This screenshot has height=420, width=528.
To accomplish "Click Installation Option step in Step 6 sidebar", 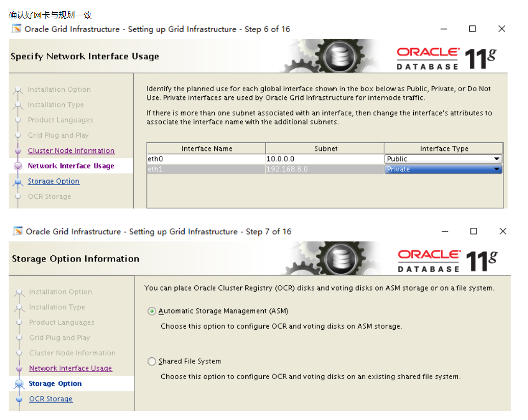I will (59, 90).
